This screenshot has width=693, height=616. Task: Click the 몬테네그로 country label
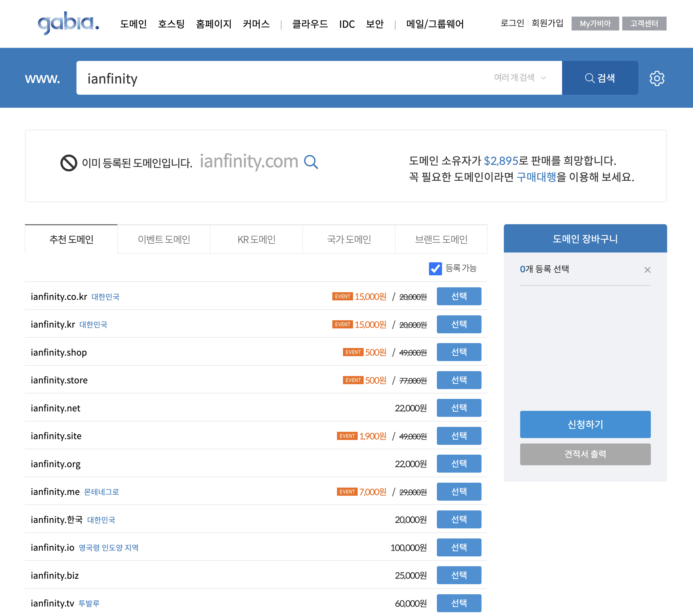click(101, 492)
